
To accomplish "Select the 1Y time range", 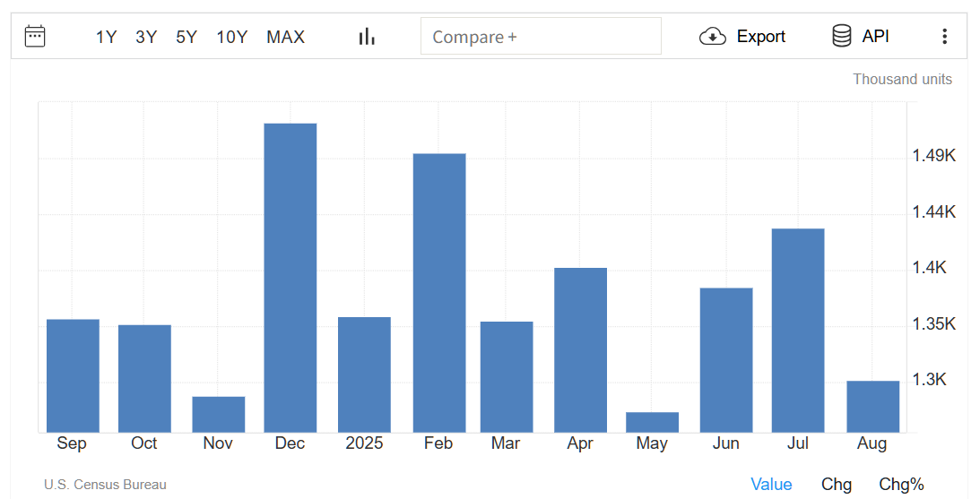I will [x=106, y=37].
